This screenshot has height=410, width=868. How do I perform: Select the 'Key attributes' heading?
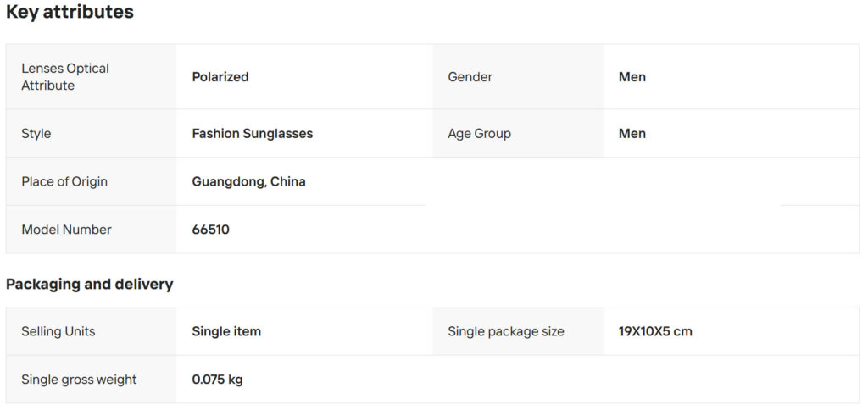[x=70, y=12]
